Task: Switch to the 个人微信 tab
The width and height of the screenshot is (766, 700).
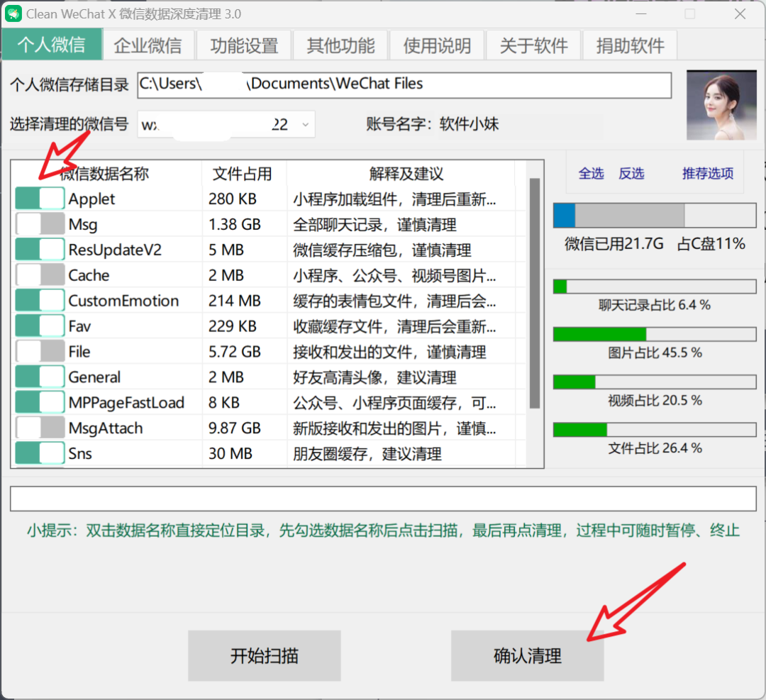Action: coord(52,45)
